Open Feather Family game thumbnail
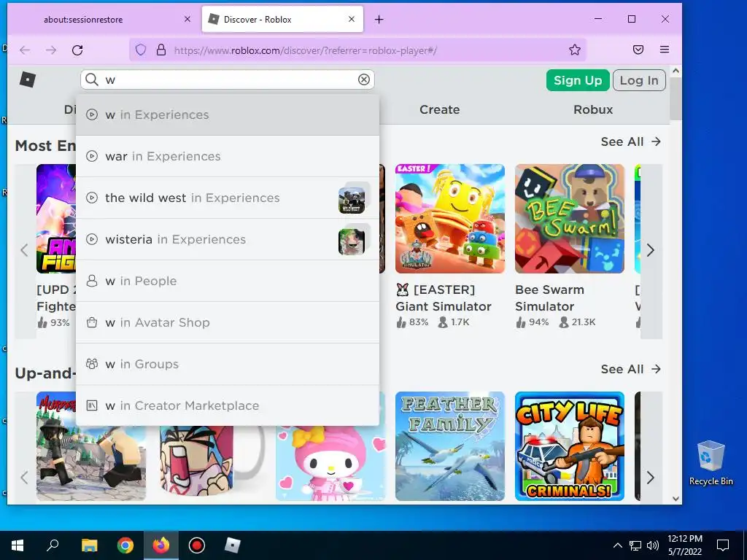The width and height of the screenshot is (747, 560). [449, 446]
